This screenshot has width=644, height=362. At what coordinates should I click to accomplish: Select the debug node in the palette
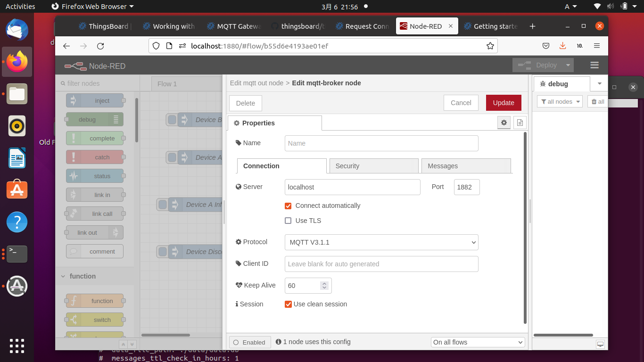click(x=94, y=119)
